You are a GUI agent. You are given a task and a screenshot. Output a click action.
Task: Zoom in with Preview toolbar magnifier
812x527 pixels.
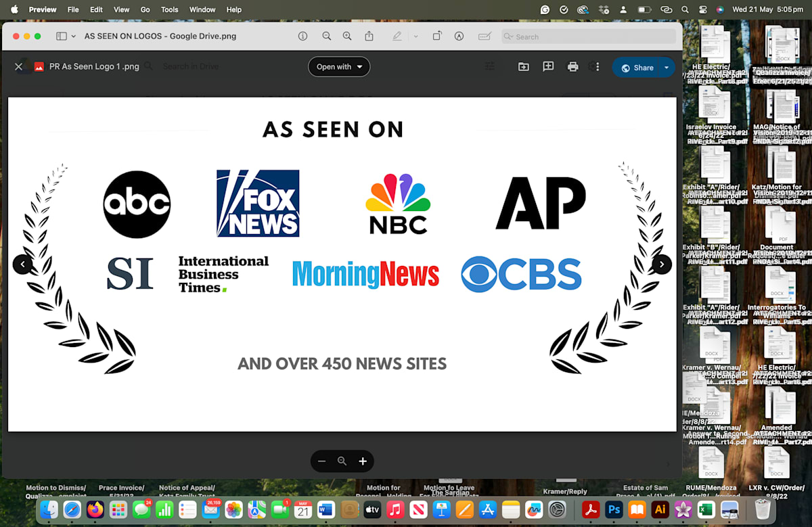[x=347, y=36]
